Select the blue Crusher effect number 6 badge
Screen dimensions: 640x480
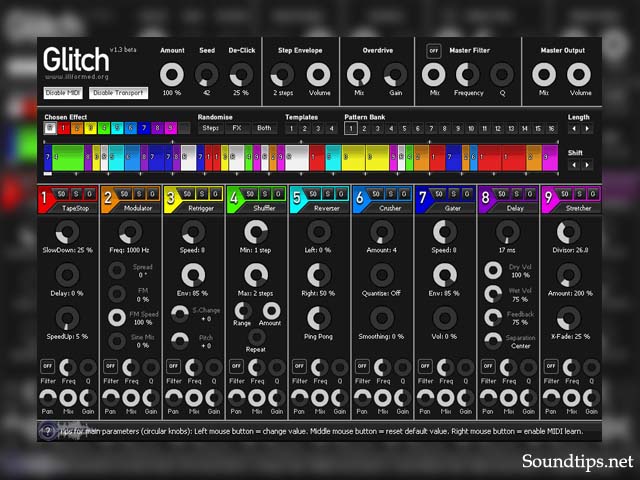359,198
